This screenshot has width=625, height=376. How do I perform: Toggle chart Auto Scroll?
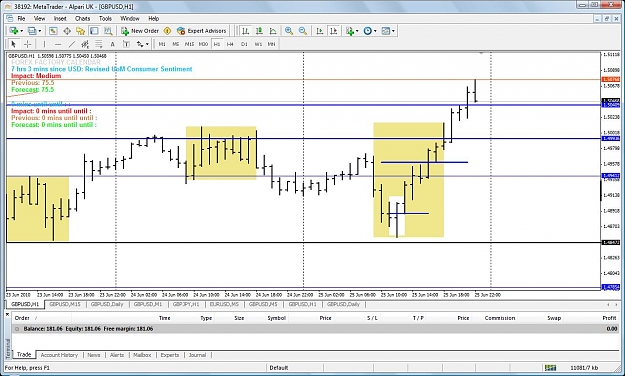320,31
